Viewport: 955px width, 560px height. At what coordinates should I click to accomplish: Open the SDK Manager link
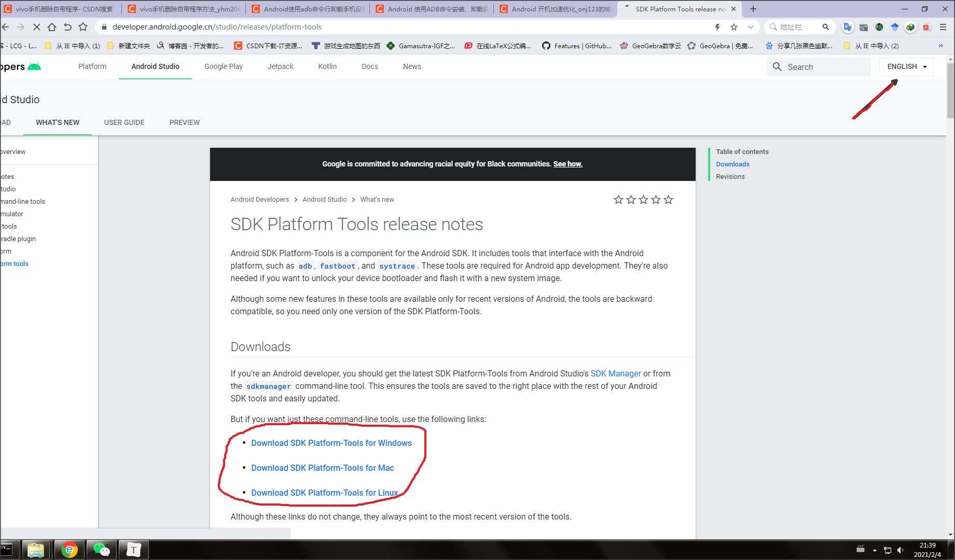[x=616, y=373]
